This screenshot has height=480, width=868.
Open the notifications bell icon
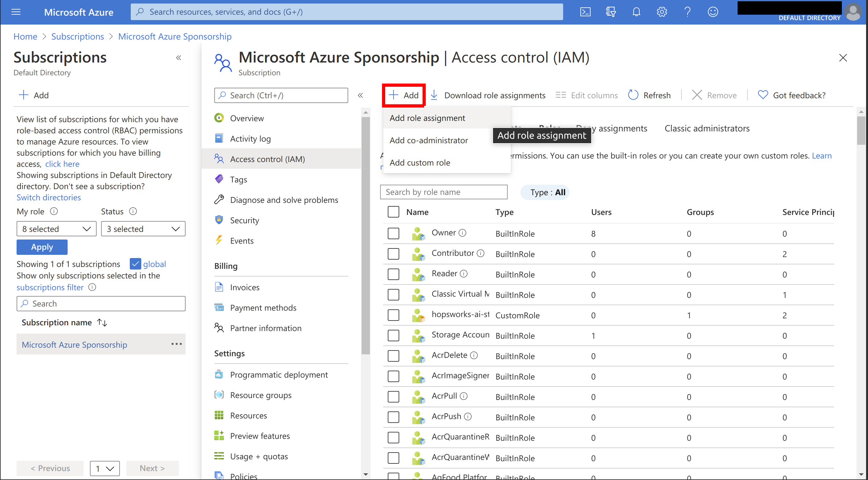636,12
